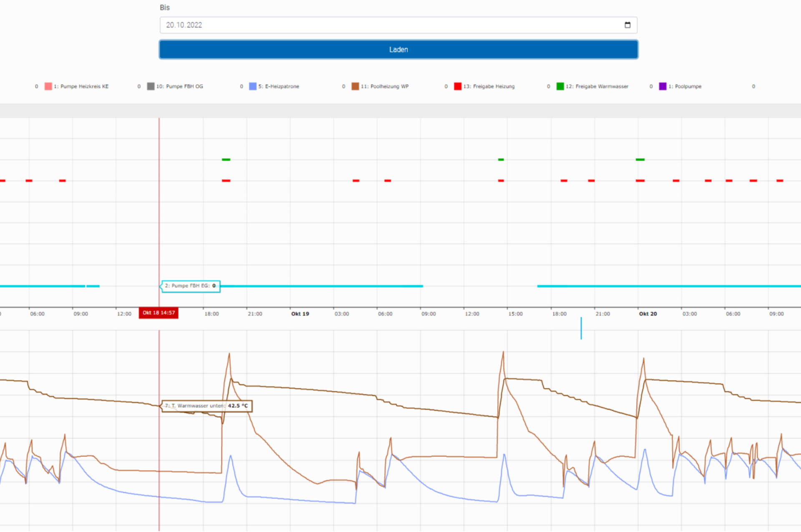Click the red 'Okt 18 14:57' time marker
801x532 pixels.
tap(159, 313)
